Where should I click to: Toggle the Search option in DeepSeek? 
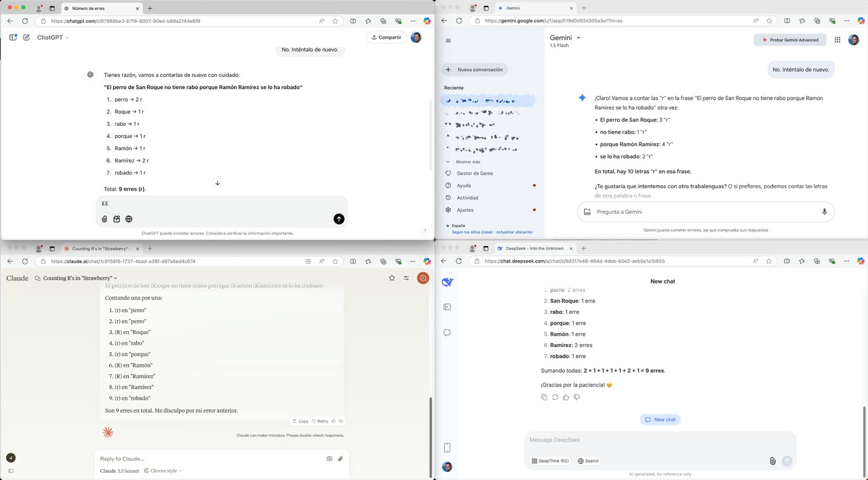click(588, 461)
